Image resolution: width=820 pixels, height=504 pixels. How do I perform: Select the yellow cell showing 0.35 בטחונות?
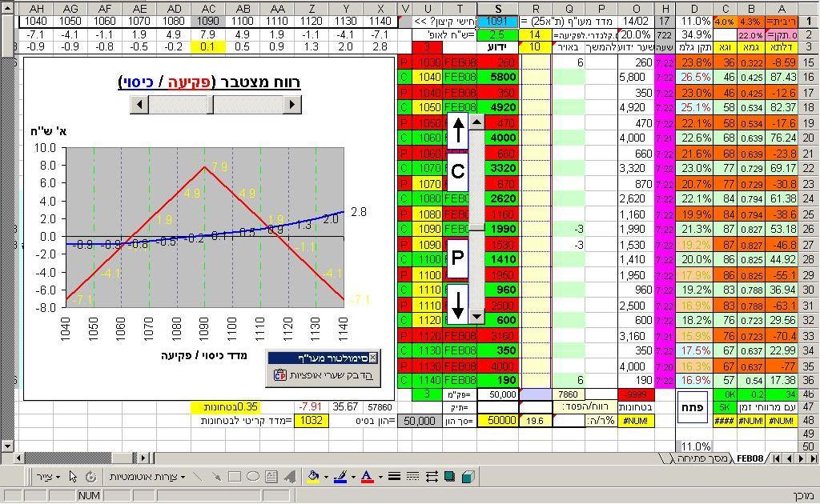tap(224, 407)
